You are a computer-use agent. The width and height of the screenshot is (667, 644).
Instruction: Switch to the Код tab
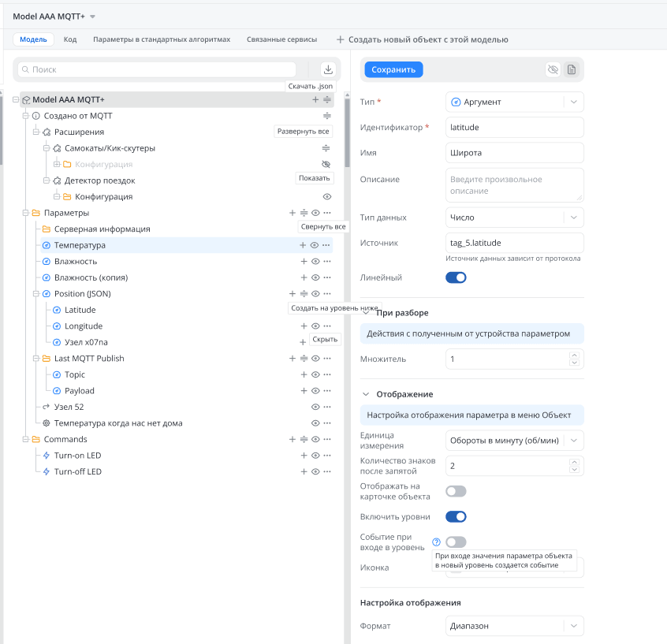click(70, 39)
